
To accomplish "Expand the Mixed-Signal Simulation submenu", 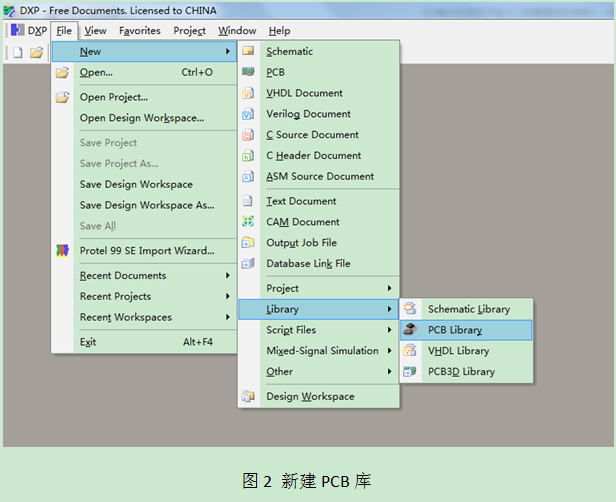I will (x=319, y=350).
